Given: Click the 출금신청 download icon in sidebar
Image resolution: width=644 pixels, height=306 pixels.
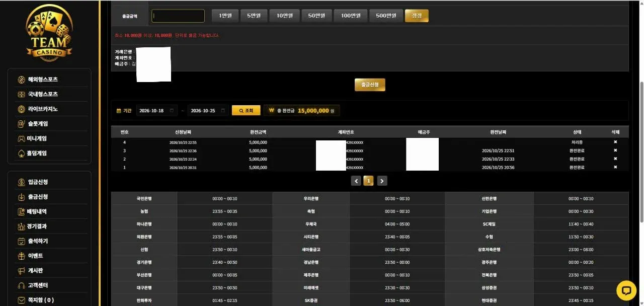Looking at the screenshot, I should (21, 197).
